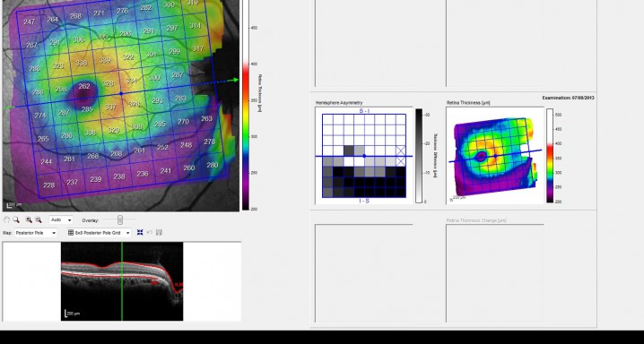Click the Hemisphere Asymmetry grid map
Viewport: 644px width, 344px height.
(364, 156)
